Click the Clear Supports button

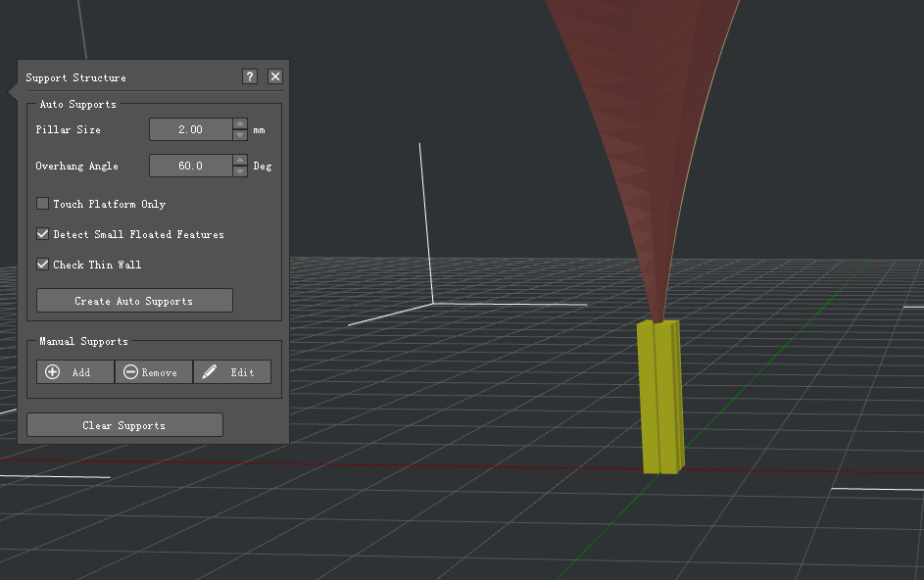point(124,424)
